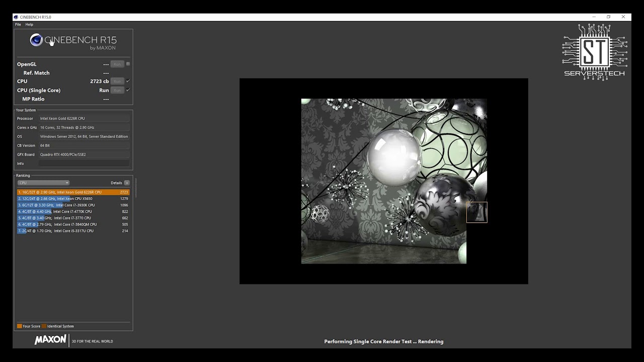Click the Cinebench title bar app icon

point(16,17)
